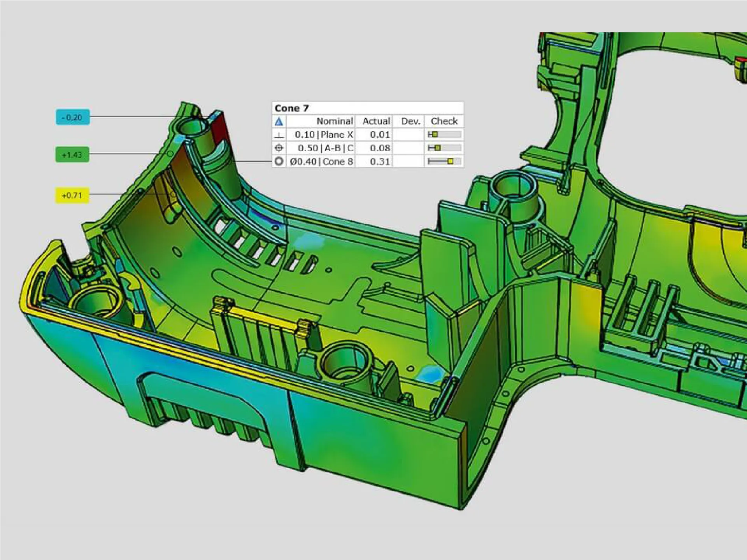Viewport: 747px width, 560px height.
Task: Click the A-B|C position check bar
Action: tap(444, 148)
